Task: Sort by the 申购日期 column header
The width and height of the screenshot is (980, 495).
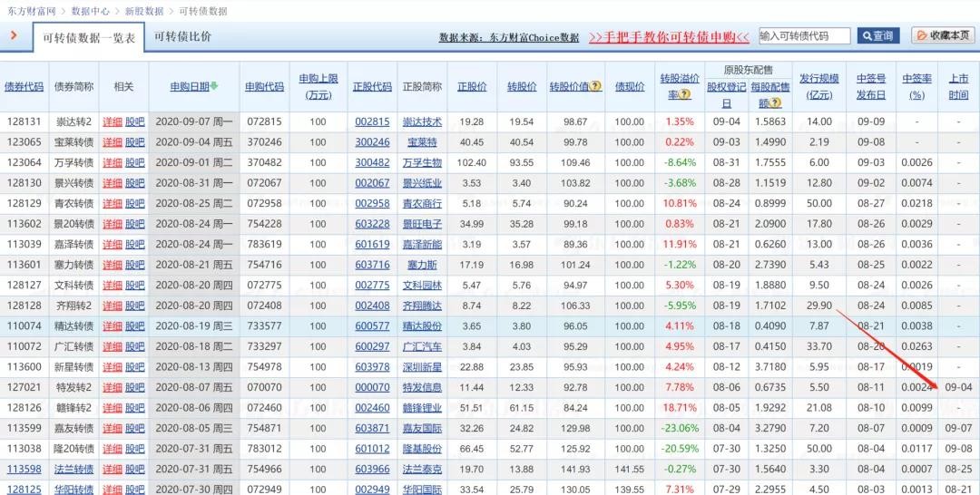Action: pos(190,87)
